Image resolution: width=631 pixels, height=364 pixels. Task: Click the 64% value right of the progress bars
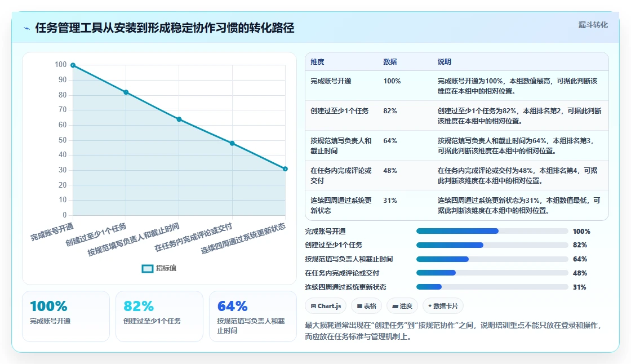580,259
